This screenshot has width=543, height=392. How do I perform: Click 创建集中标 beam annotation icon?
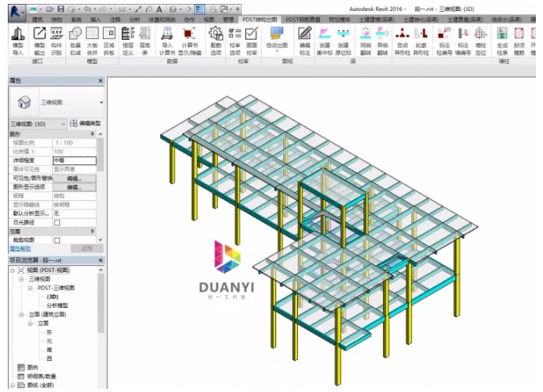325,34
